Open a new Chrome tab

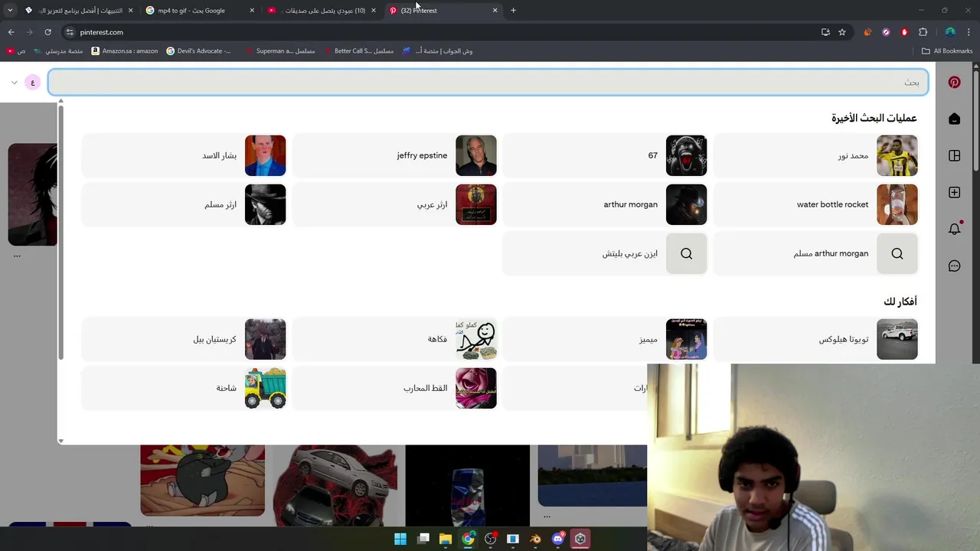pos(513,10)
